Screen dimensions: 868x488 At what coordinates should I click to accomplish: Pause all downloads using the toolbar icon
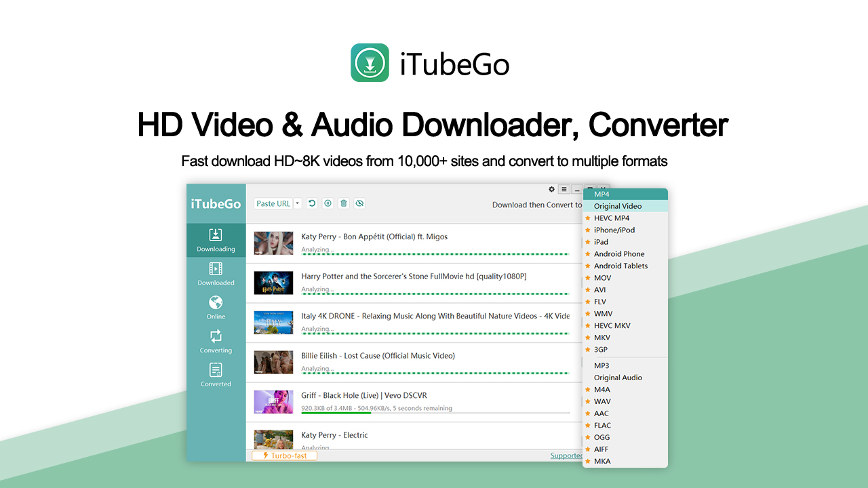pos(328,203)
